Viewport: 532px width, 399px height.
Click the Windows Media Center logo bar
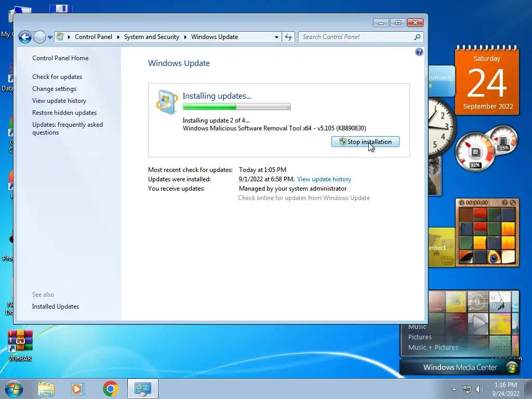coord(460,367)
